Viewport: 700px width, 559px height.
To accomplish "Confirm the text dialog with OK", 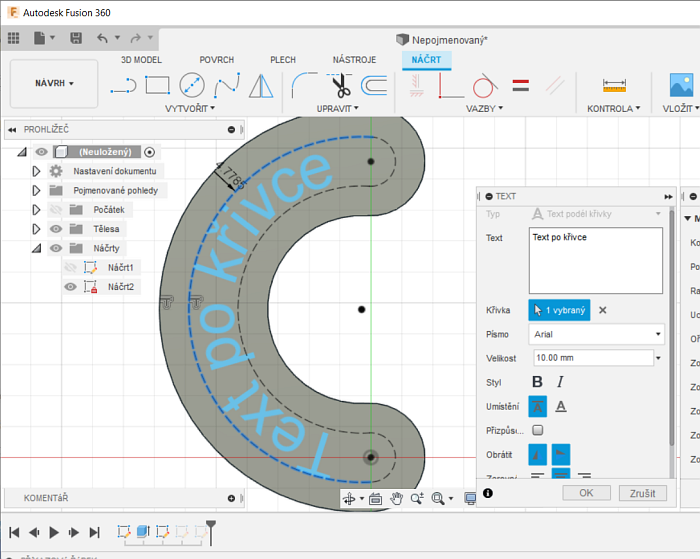I will point(586,493).
